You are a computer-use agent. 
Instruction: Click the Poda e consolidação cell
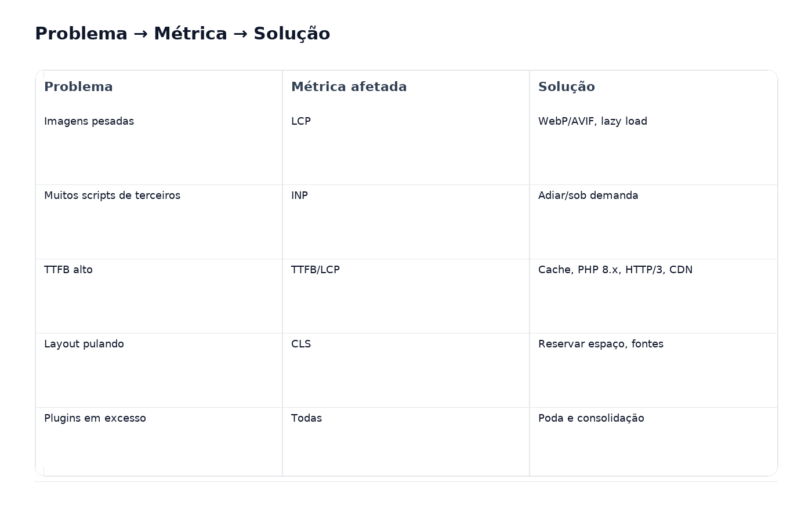tap(591, 418)
